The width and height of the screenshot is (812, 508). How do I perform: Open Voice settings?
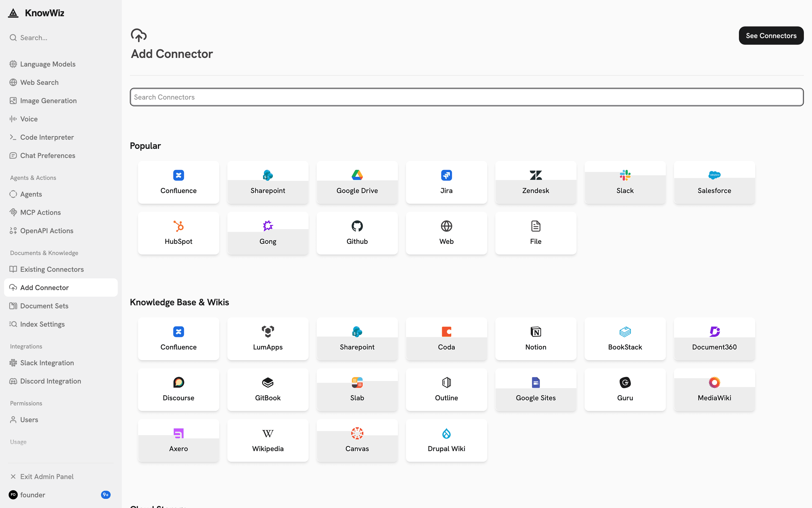[x=61, y=119]
